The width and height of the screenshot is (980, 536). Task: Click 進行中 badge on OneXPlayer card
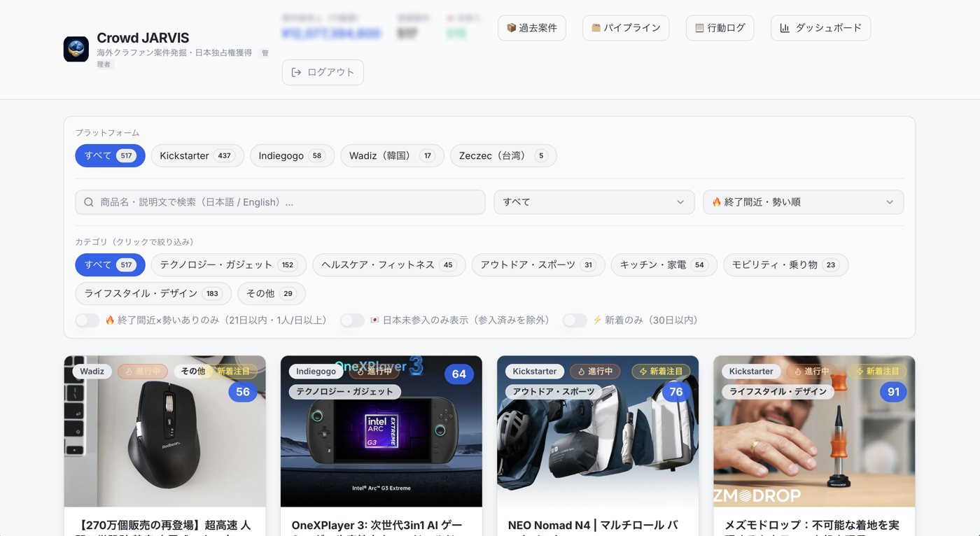coord(373,371)
